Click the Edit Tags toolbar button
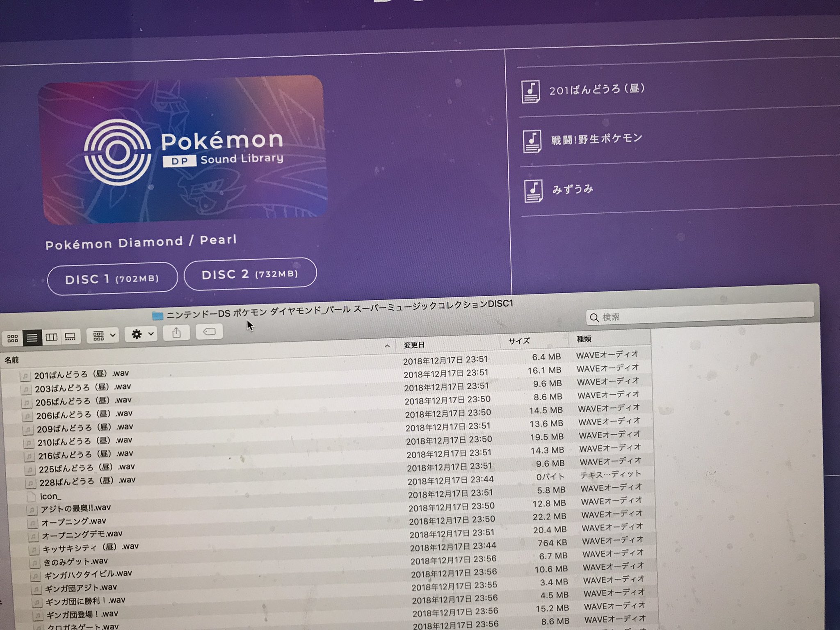Screen dimensions: 840x630 (x=210, y=331)
